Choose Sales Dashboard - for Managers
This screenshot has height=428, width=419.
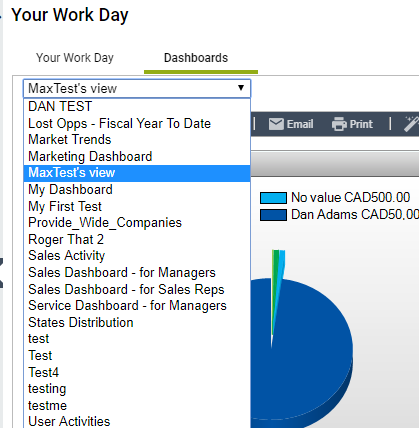pos(137,273)
